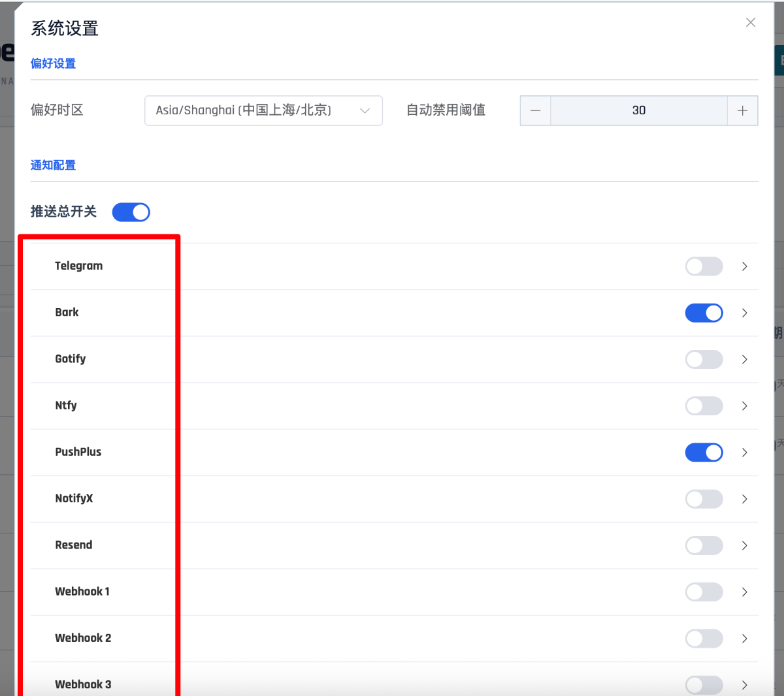Increase auto-disable threshold with plus button
Viewport: 784px width, 696px height.
coord(742,110)
